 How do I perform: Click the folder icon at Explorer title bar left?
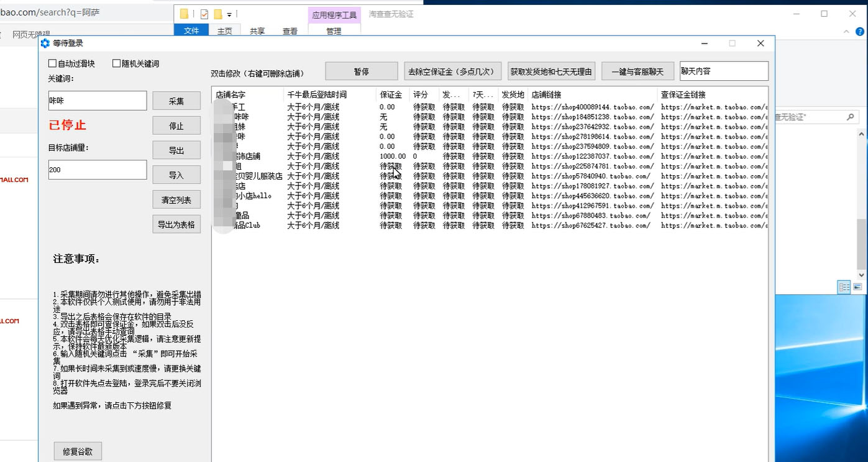pyautogui.click(x=185, y=14)
